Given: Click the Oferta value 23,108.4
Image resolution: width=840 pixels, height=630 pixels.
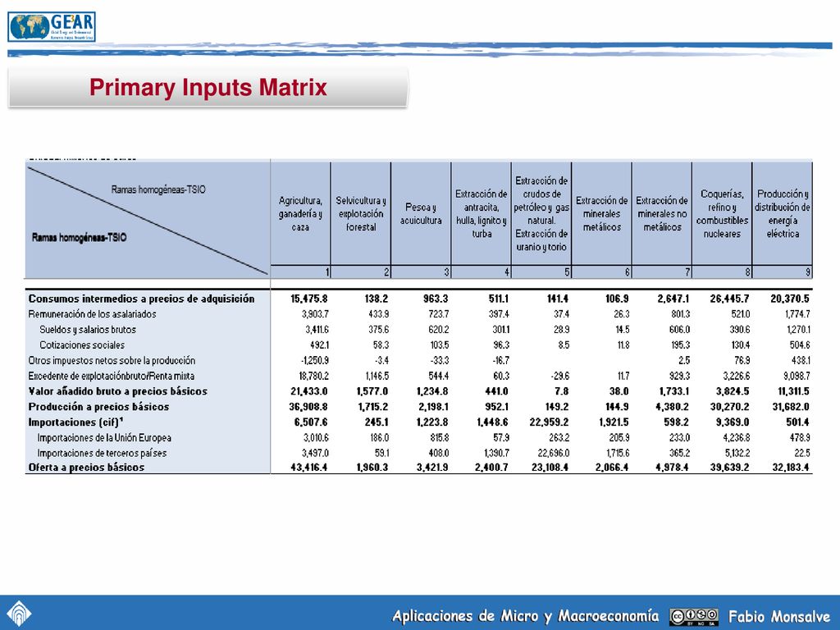Looking at the screenshot, I should point(550,468).
